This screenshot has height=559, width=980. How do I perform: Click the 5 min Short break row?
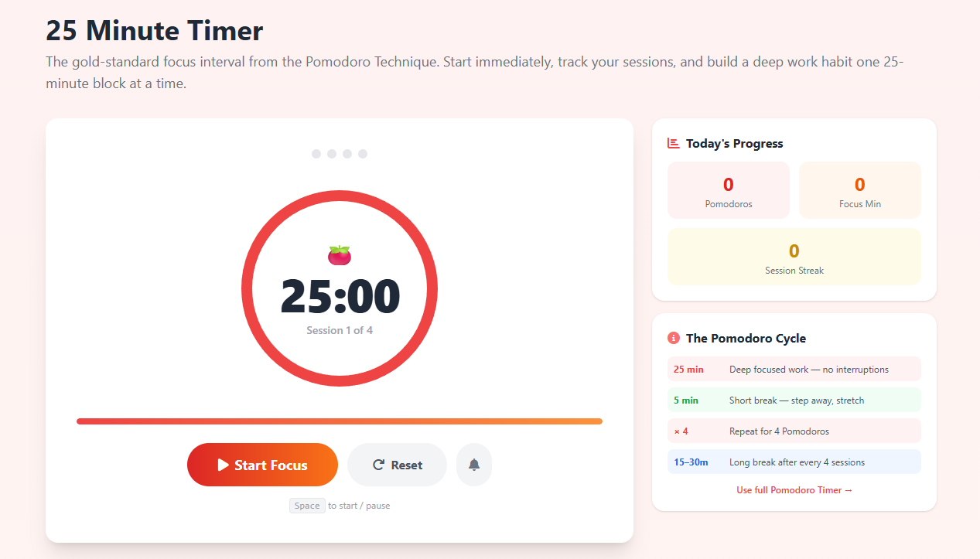tap(794, 400)
